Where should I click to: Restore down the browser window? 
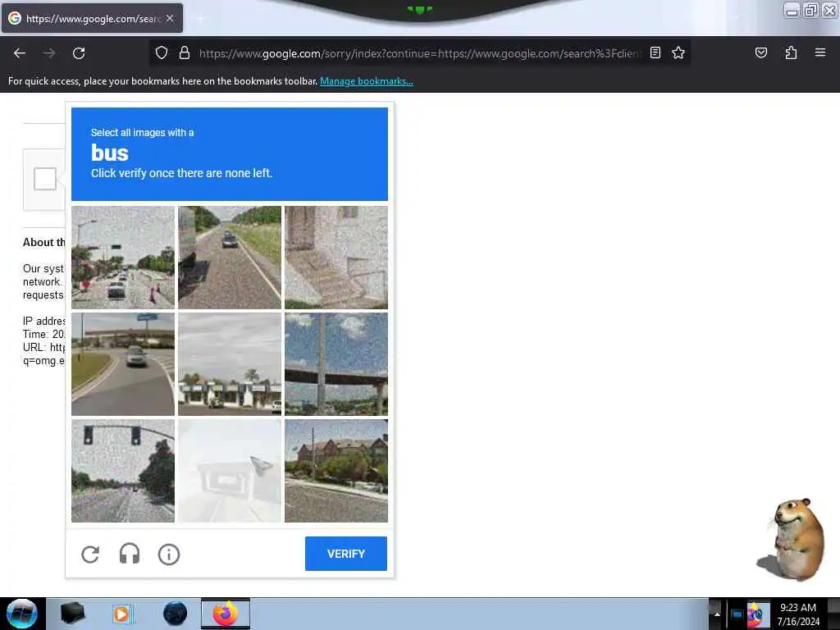point(810,10)
